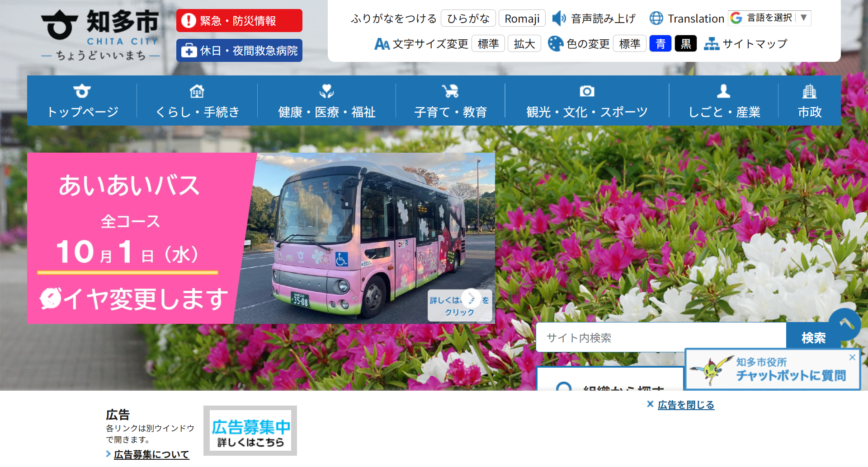This screenshot has width=868, height=467.
Task: Set text size to 拡大
Action: pos(524,44)
